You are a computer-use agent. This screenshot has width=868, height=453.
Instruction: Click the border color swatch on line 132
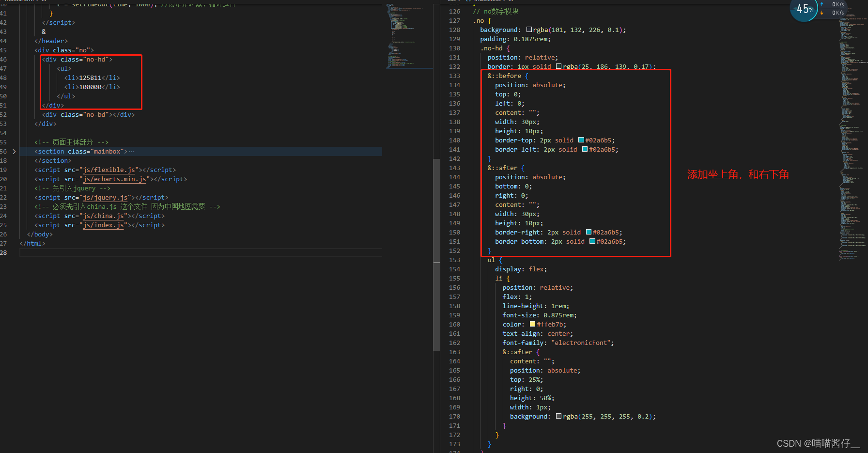tap(558, 66)
